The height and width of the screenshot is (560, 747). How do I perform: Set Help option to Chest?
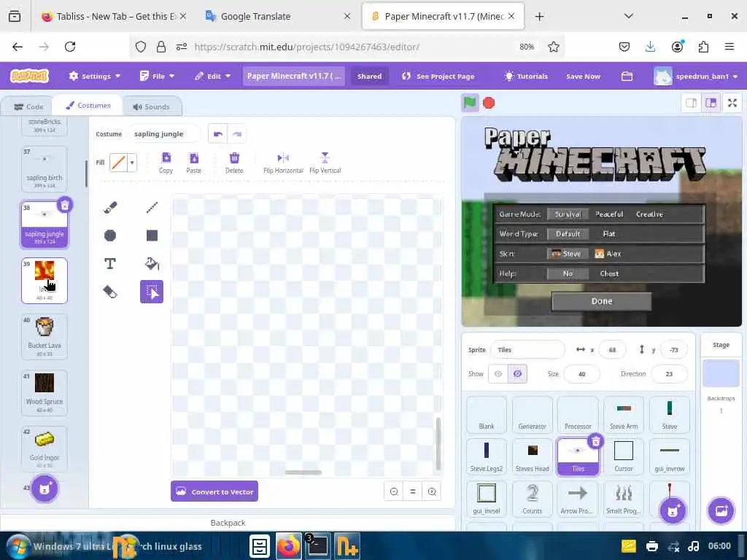tap(609, 273)
